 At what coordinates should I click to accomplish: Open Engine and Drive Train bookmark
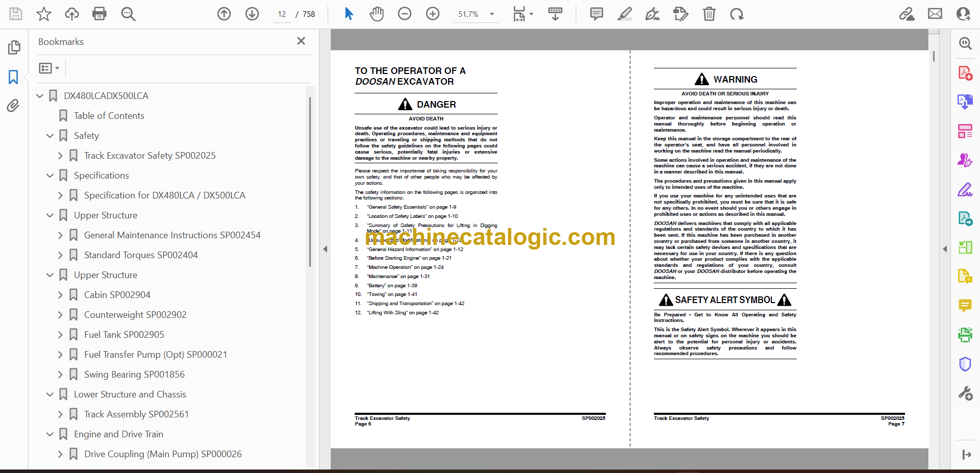pyautogui.click(x=118, y=434)
